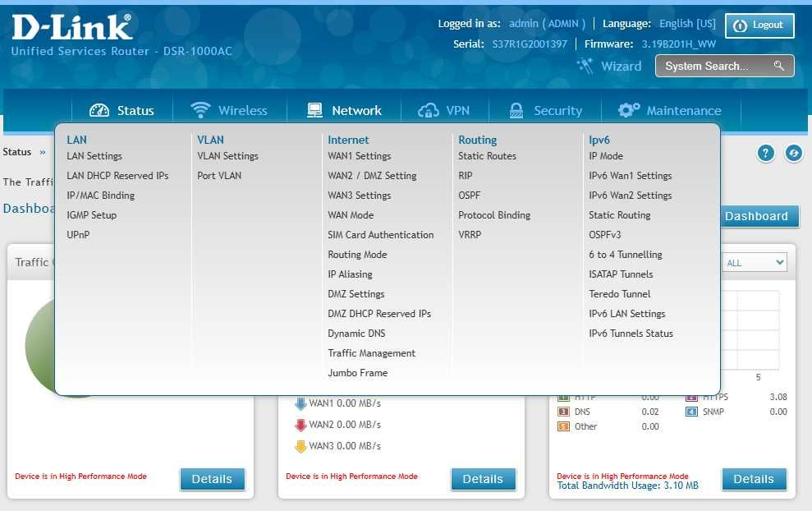The width and height of the screenshot is (812, 511).
Task: Open 6 to 4 Tunnelling
Action: [626, 255]
